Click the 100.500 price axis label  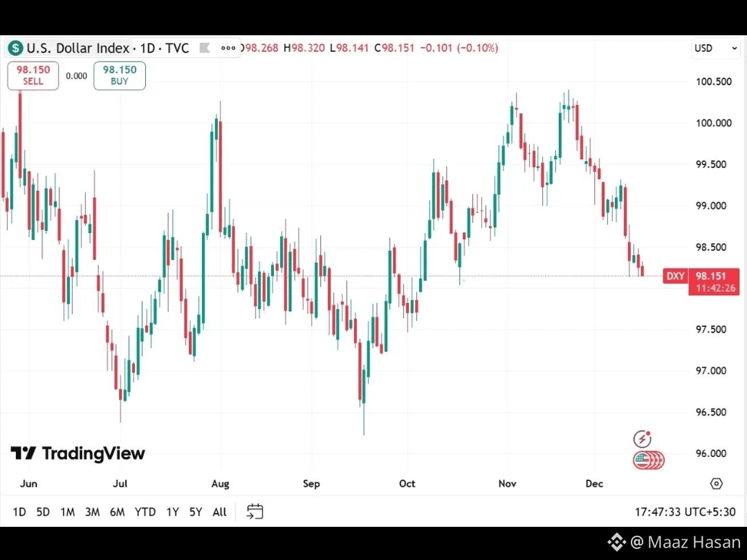pyautogui.click(x=714, y=82)
